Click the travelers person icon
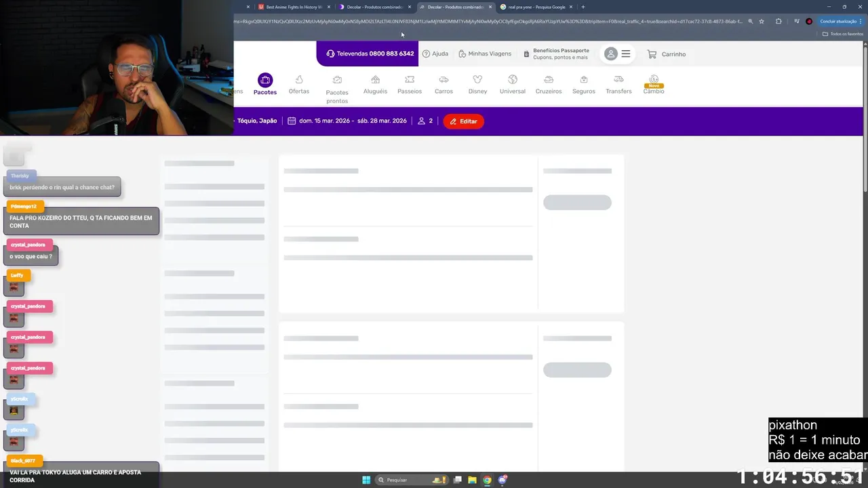Screen dimensions: 868x488 (x=421, y=121)
